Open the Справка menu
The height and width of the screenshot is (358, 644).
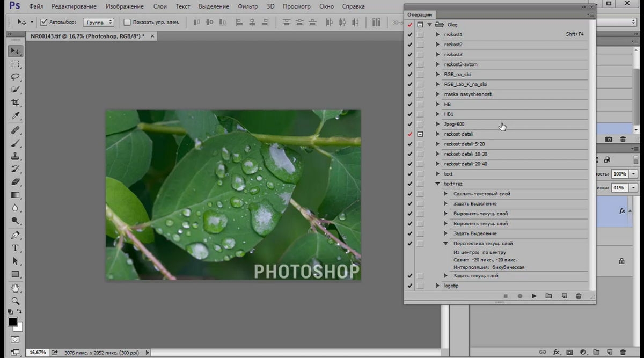point(354,6)
